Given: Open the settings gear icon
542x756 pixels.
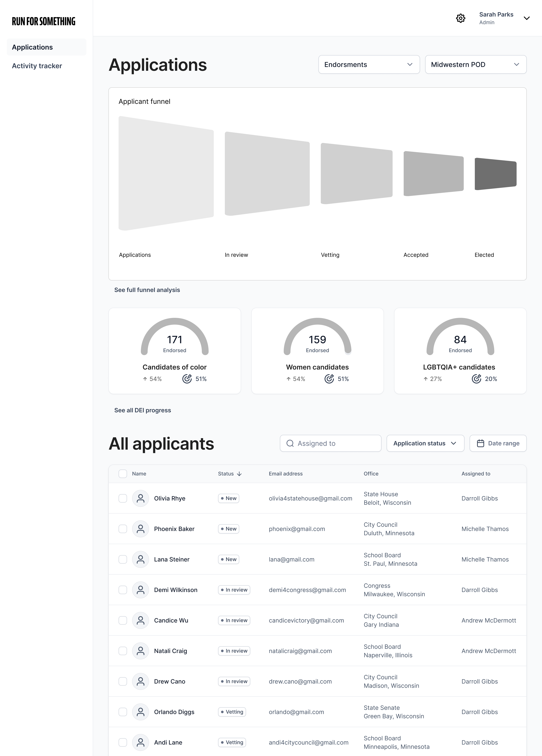Looking at the screenshot, I should click(461, 18).
